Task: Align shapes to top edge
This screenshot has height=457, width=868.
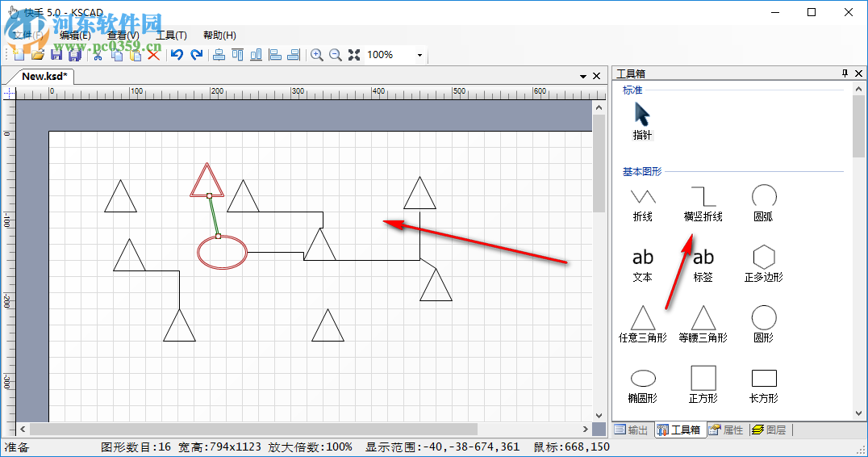Action: pyautogui.click(x=237, y=55)
